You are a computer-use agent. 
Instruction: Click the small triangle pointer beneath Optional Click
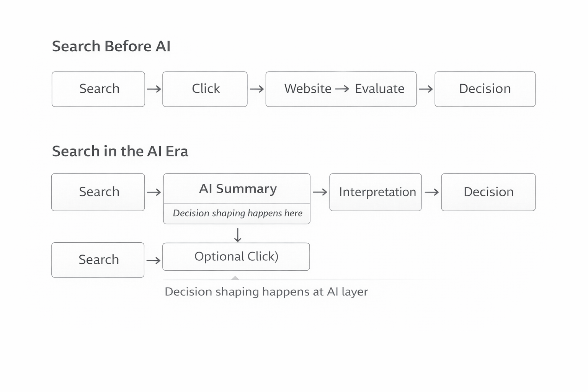pyautogui.click(x=235, y=278)
